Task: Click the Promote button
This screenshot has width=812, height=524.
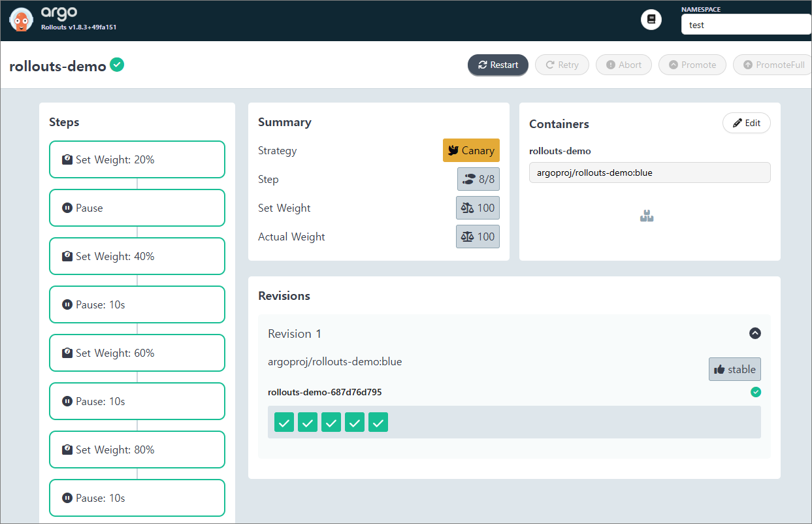Action: click(692, 65)
